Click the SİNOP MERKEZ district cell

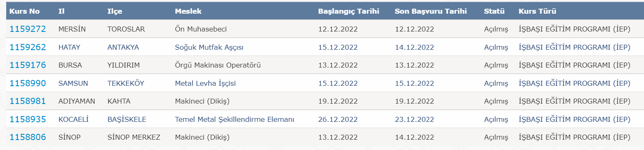(x=134, y=138)
